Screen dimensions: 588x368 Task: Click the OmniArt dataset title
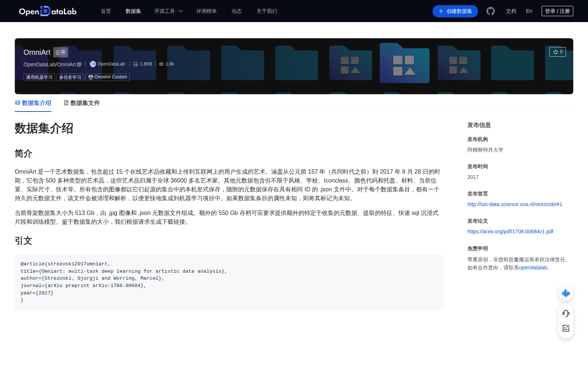(x=37, y=52)
